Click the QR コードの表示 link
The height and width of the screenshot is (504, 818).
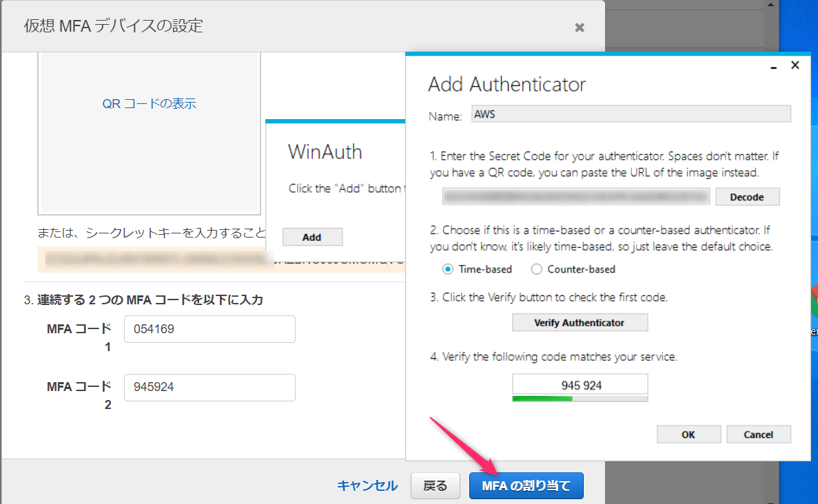click(x=150, y=103)
